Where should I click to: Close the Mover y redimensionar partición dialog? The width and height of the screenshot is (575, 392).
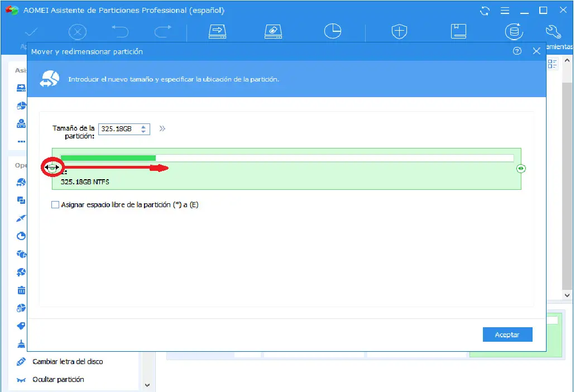click(x=536, y=51)
